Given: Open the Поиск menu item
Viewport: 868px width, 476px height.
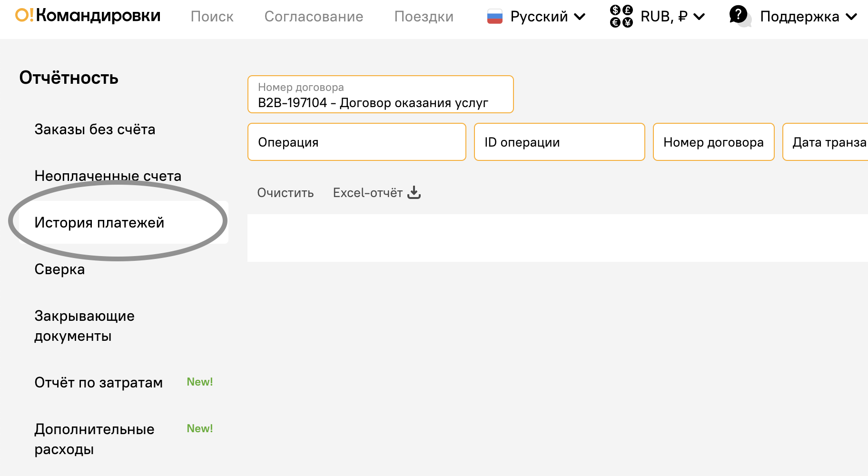Looking at the screenshot, I should coord(212,17).
